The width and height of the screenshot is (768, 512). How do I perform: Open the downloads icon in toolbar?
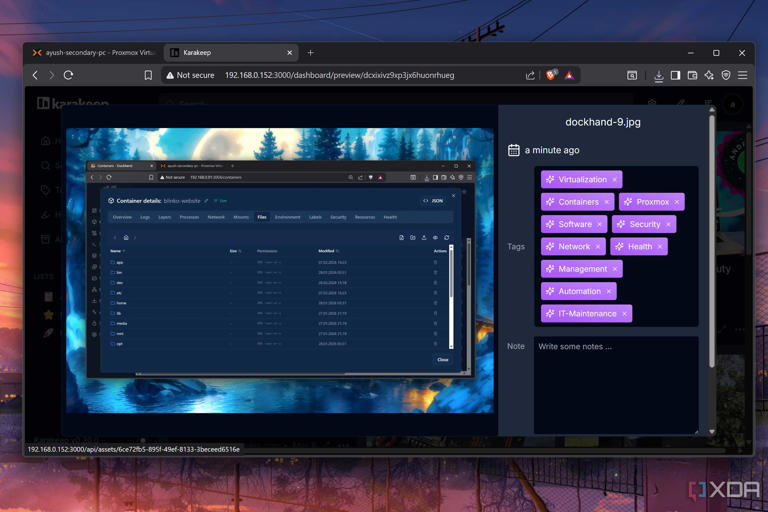pos(658,75)
